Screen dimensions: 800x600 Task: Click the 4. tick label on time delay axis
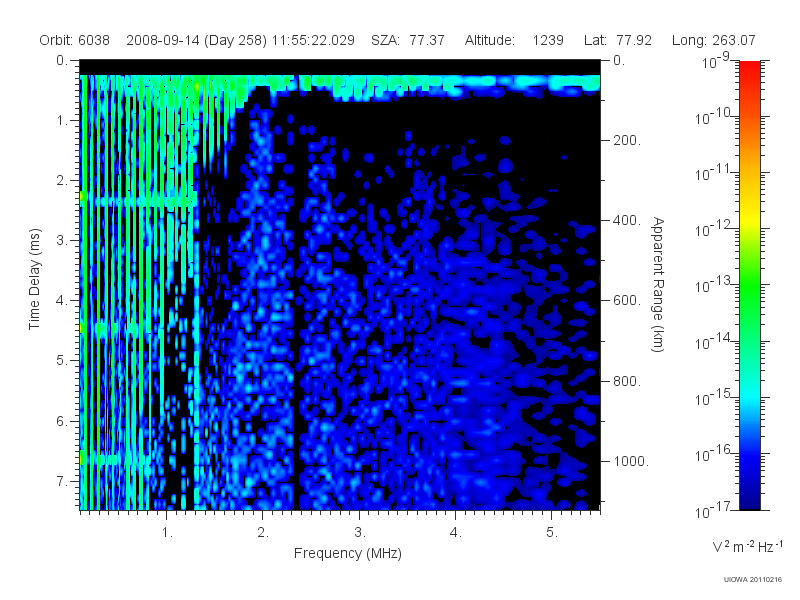pos(62,301)
